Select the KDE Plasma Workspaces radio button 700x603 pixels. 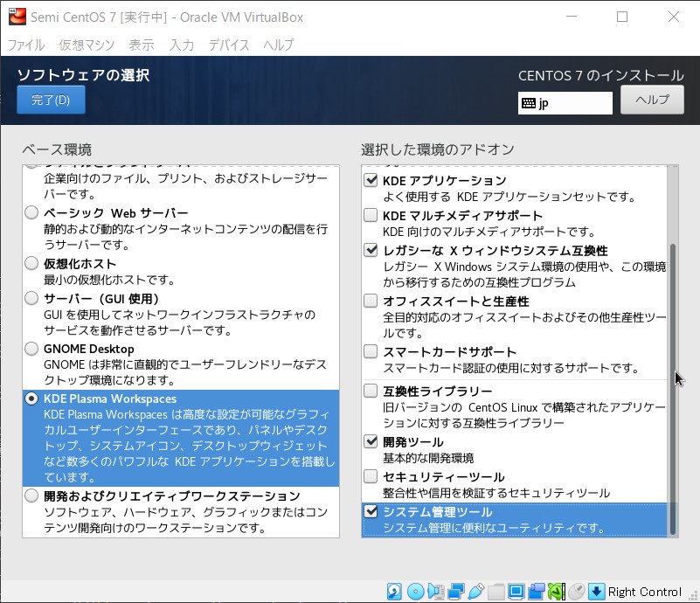coord(31,399)
